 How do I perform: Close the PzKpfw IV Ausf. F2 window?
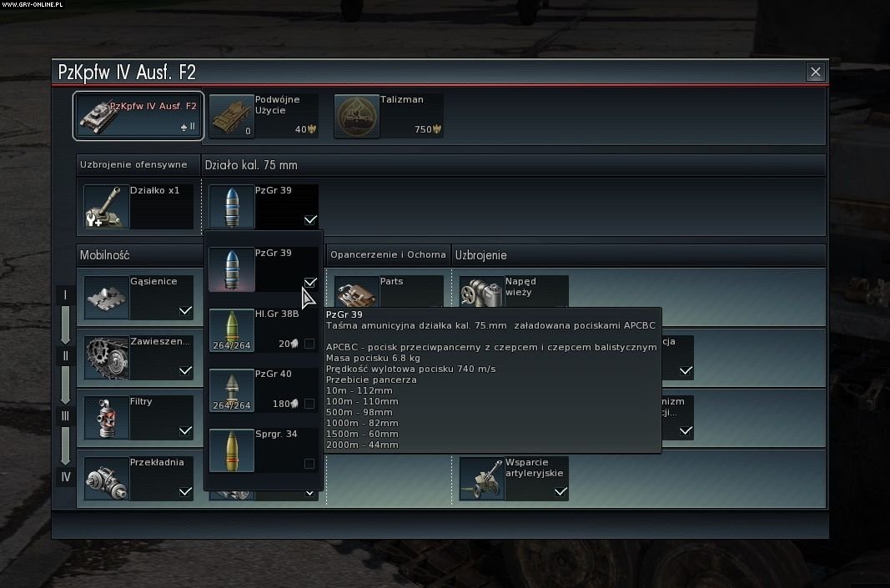(816, 72)
